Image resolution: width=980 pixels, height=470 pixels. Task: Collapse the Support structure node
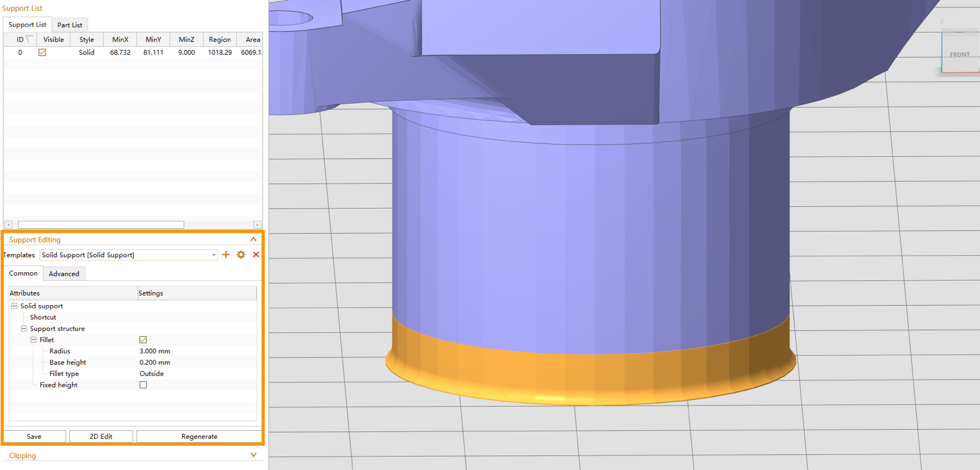point(24,328)
